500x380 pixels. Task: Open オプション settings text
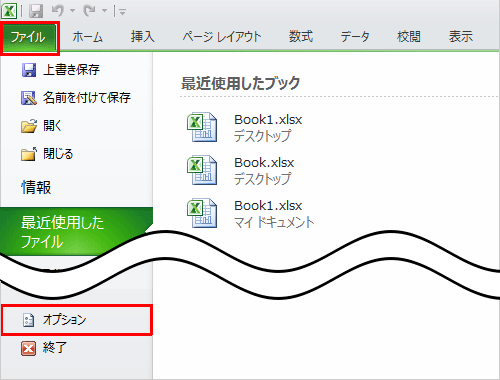64,320
